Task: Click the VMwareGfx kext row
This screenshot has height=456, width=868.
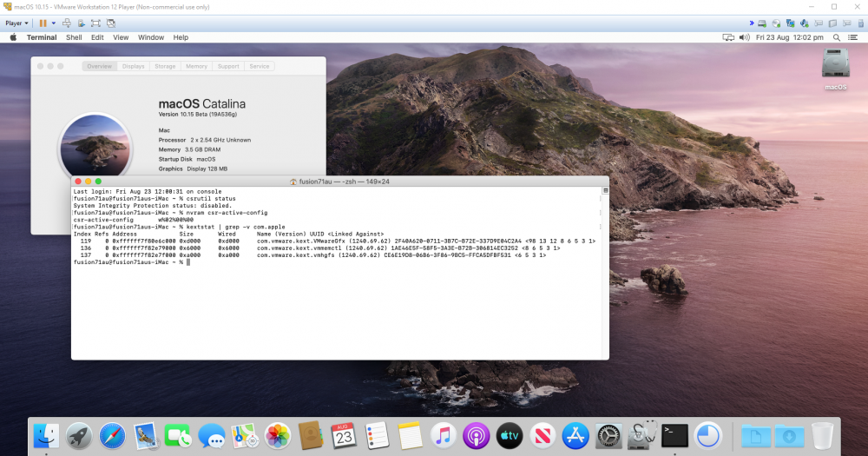Action: click(x=337, y=241)
